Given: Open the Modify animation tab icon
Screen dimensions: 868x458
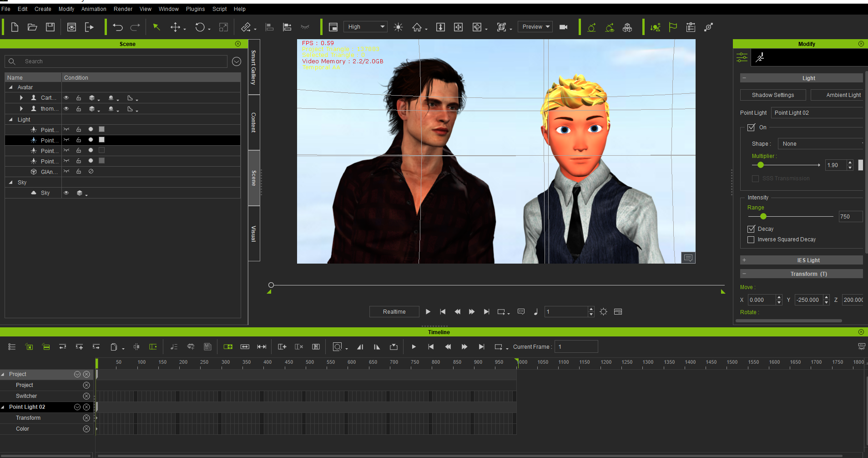Looking at the screenshot, I should 760,57.
